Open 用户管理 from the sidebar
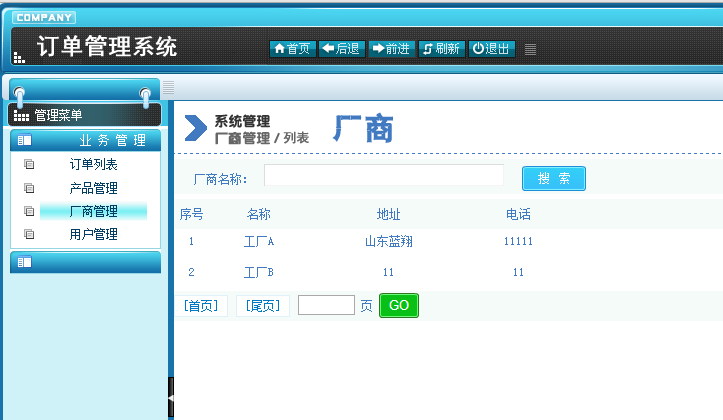 tap(94, 234)
